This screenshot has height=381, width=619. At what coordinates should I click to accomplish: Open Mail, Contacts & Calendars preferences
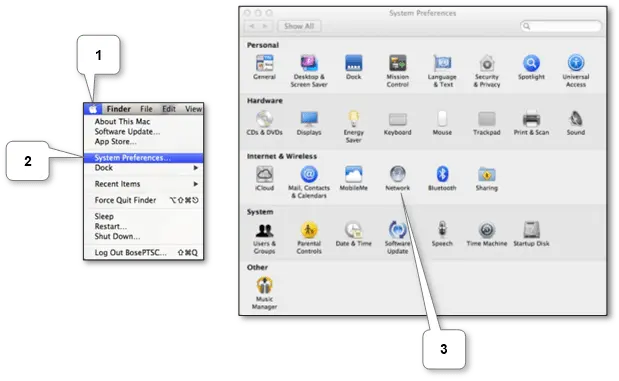[309, 182]
